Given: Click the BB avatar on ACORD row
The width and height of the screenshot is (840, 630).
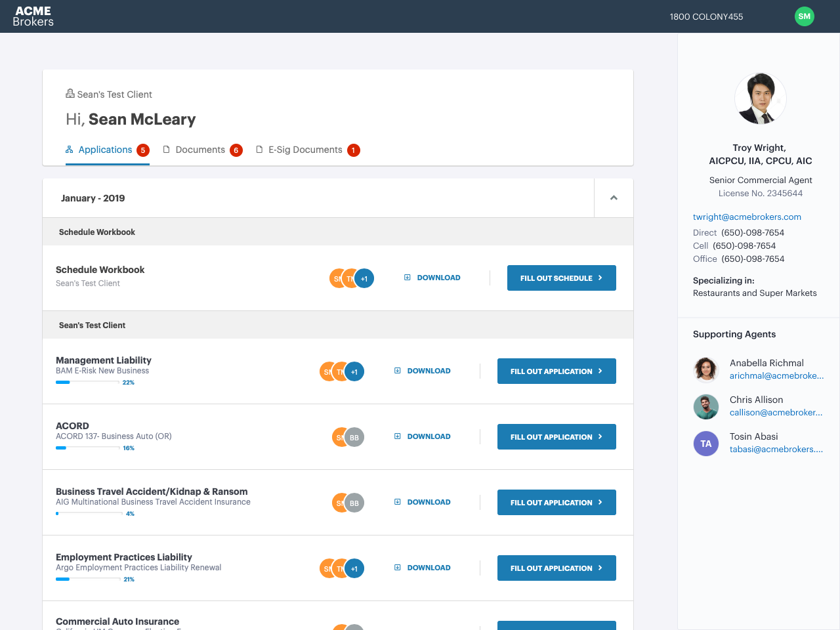Looking at the screenshot, I should point(354,437).
